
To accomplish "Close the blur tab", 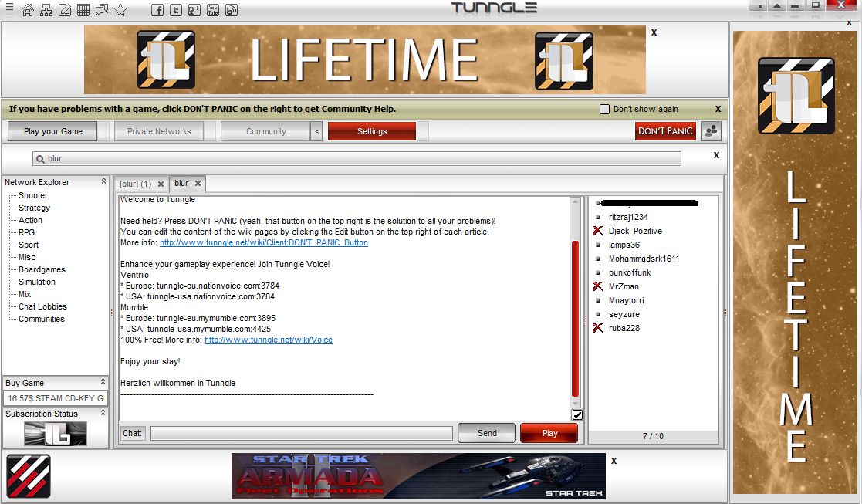I will (198, 184).
